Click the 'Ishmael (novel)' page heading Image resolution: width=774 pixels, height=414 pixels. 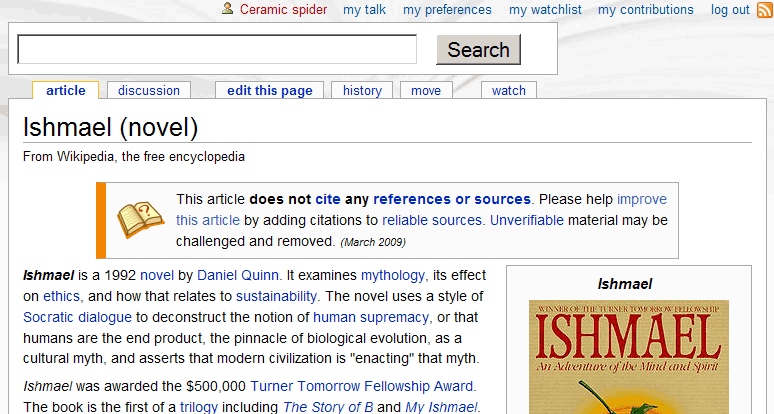pyautogui.click(x=111, y=127)
